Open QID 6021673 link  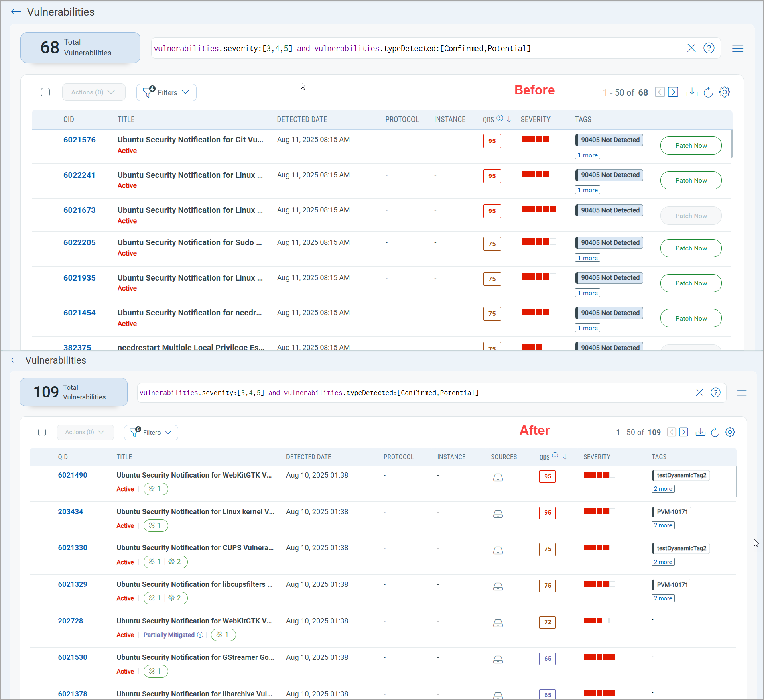pyautogui.click(x=79, y=210)
